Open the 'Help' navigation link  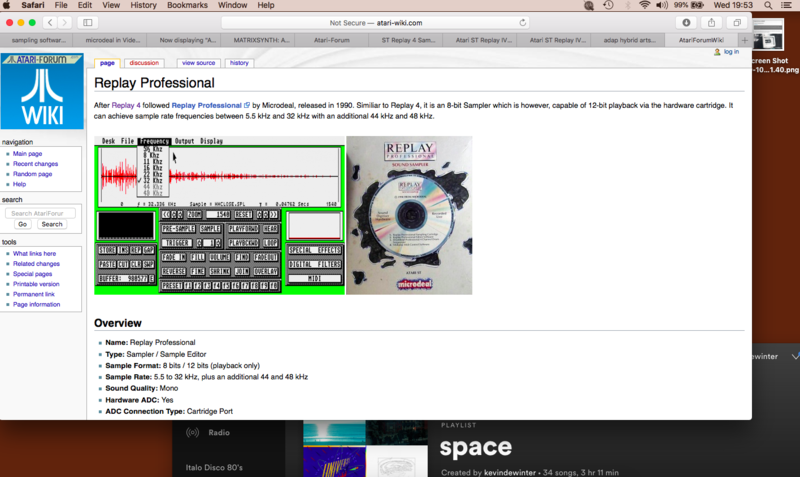click(19, 184)
